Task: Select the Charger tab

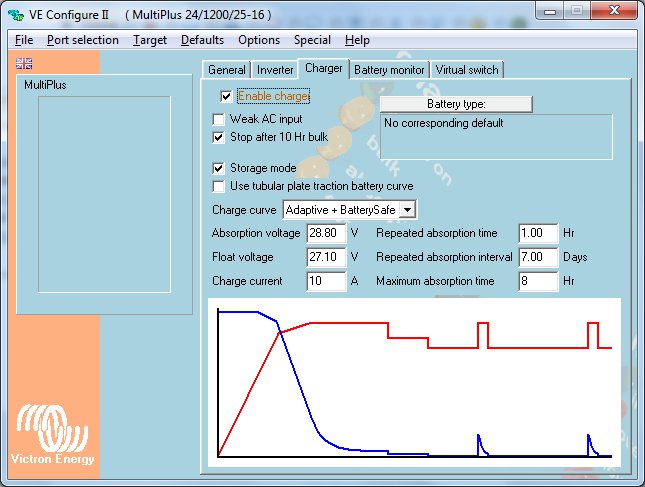Action: pyautogui.click(x=324, y=68)
